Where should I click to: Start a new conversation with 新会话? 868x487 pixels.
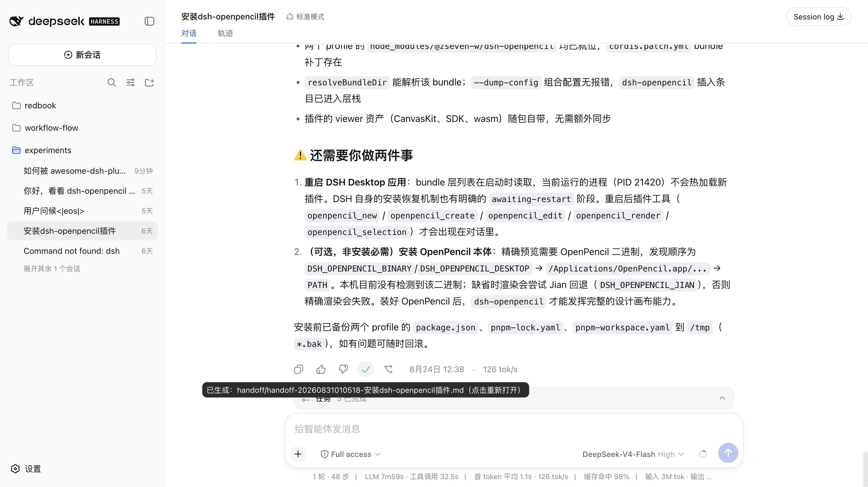(x=82, y=55)
